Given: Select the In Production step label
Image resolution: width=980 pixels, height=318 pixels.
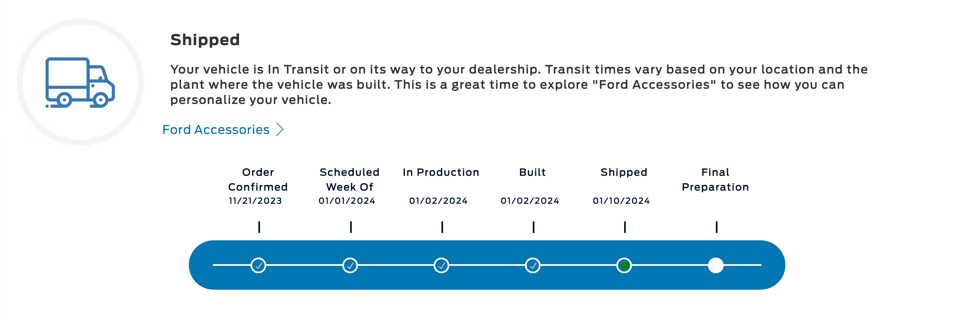Looking at the screenshot, I should 441,172.
